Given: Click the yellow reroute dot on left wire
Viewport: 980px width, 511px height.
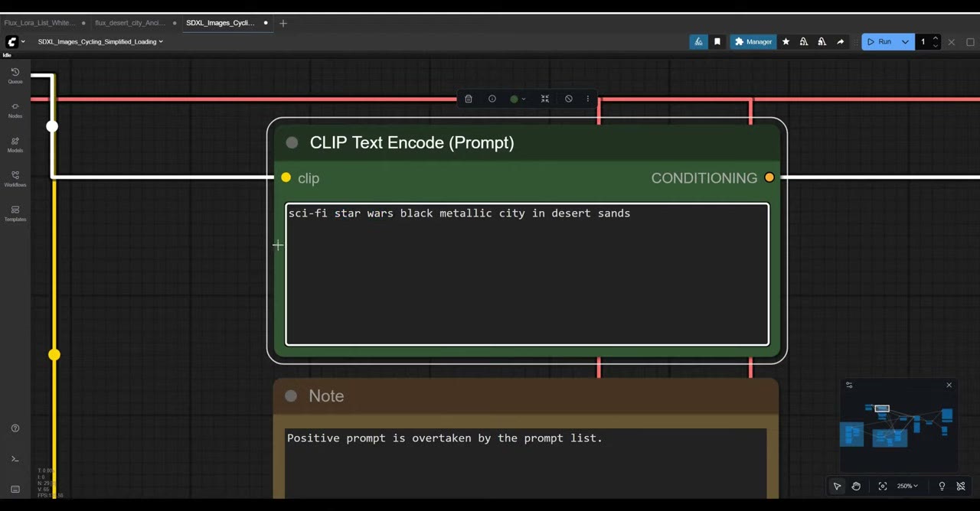Looking at the screenshot, I should [54, 355].
